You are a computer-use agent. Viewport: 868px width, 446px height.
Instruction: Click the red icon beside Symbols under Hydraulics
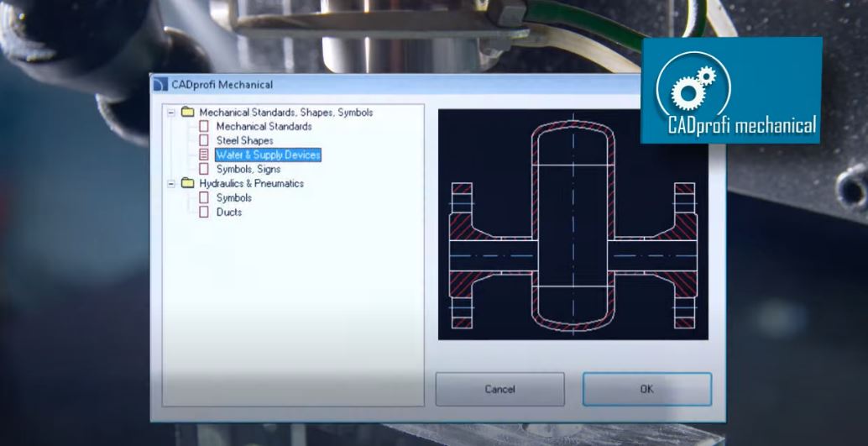[203, 198]
